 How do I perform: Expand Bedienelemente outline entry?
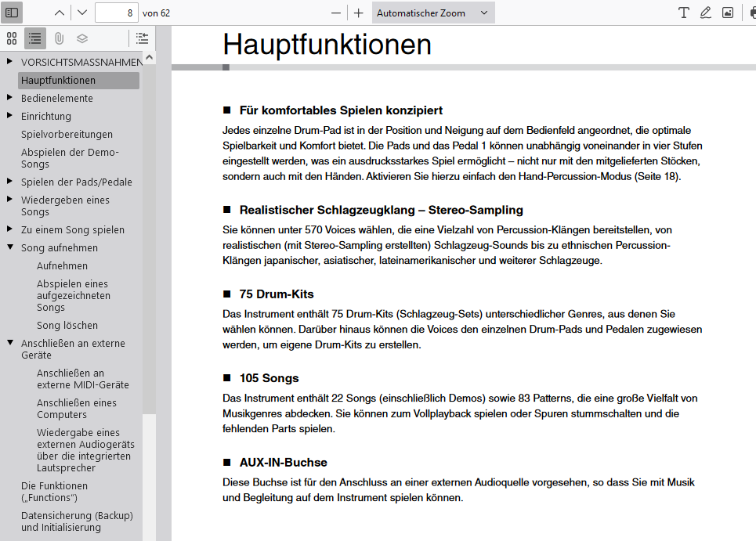click(9, 97)
